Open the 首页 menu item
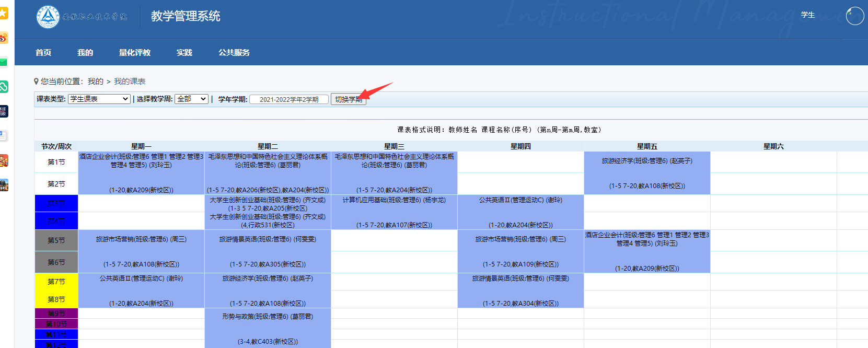 click(x=43, y=52)
